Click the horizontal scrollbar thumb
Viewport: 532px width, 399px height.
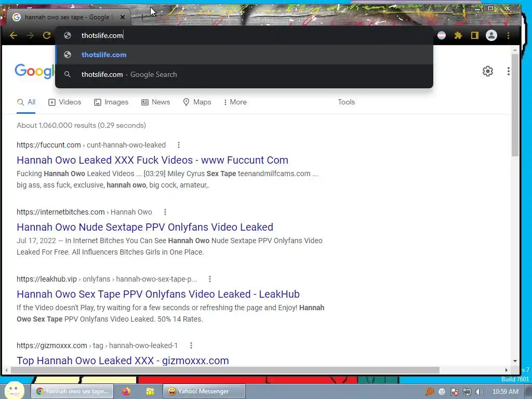tap(225, 370)
